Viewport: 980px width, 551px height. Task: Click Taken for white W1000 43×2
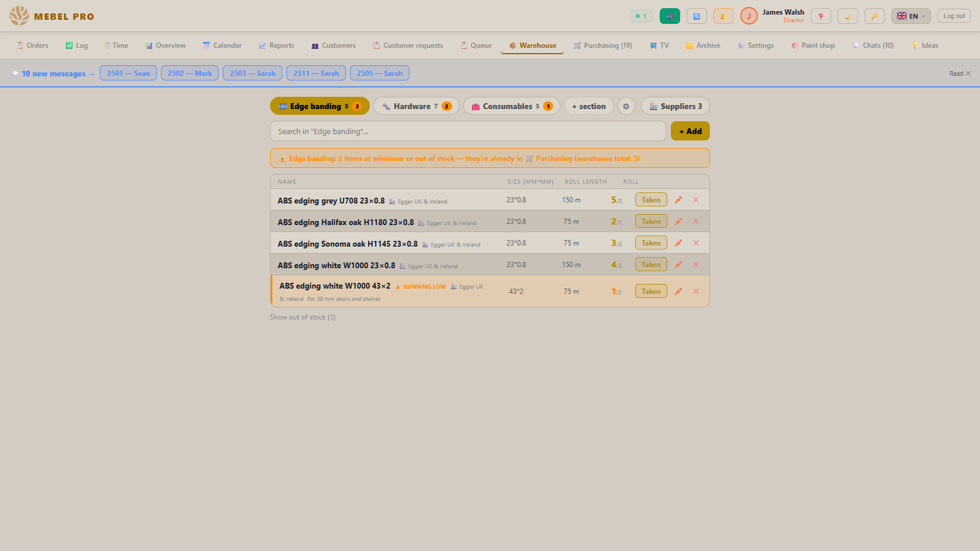point(651,292)
